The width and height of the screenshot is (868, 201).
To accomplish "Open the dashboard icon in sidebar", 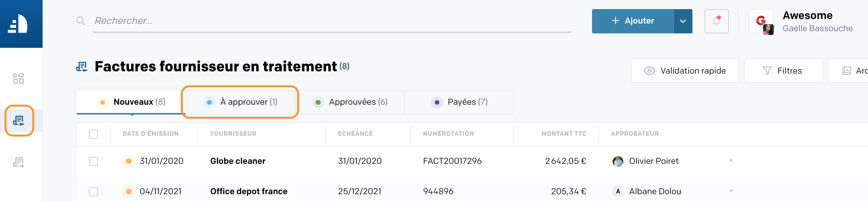I will coord(18,79).
